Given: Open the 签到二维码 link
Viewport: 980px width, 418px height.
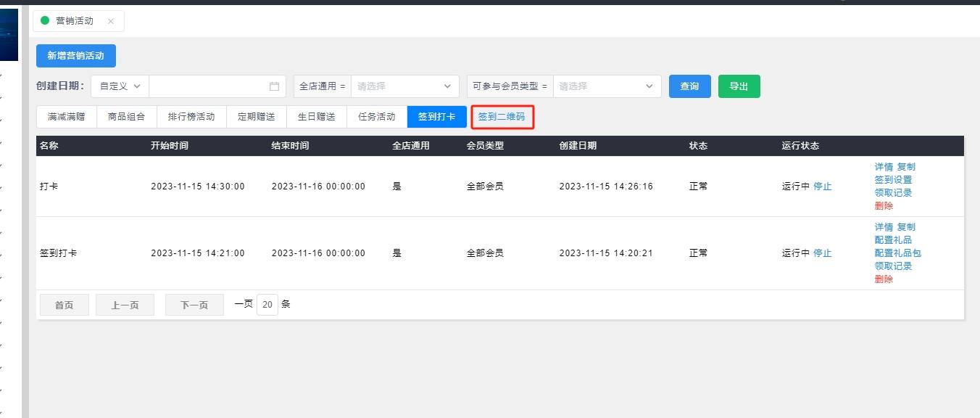Looking at the screenshot, I should click(x=501, y=117).
